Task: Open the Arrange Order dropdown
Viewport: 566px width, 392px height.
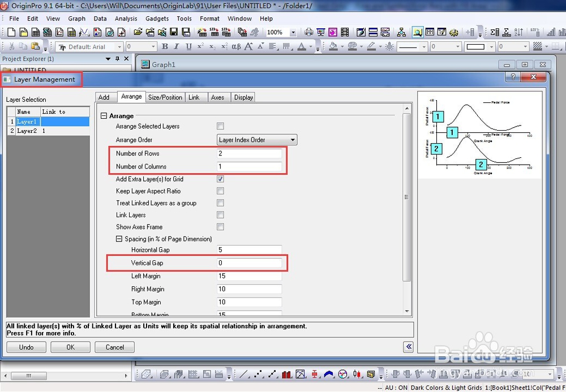Action: click(256, 140)
